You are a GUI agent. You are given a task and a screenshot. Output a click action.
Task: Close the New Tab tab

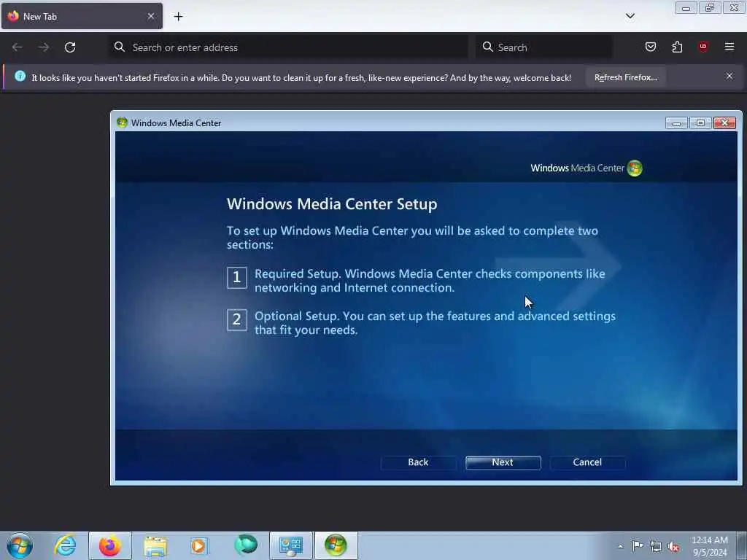tap(150, 16)
